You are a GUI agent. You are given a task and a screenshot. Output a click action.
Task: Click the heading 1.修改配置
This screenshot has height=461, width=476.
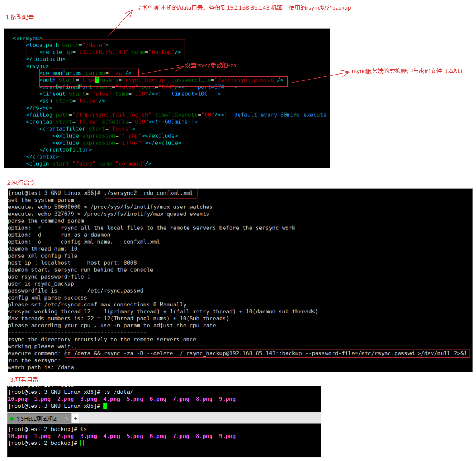pos(20,17)
